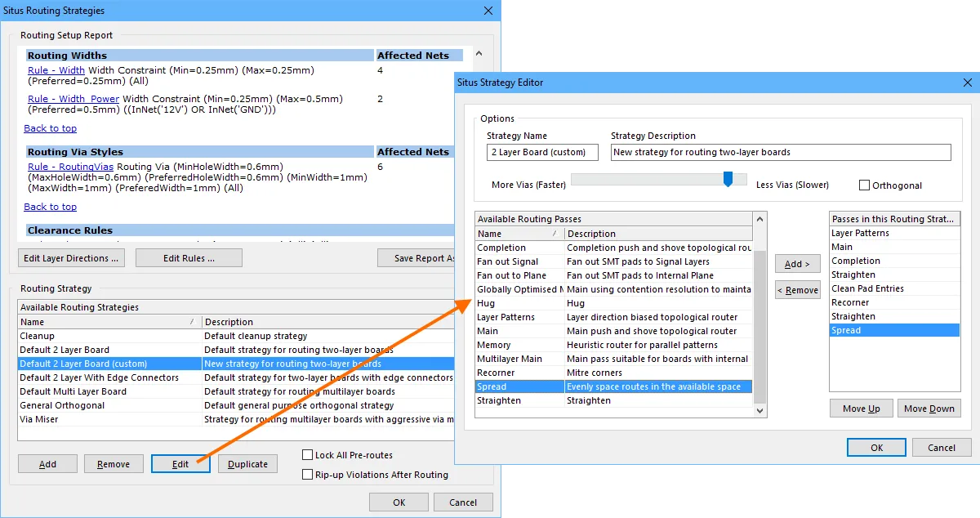Select Recorner in strategy passes list
The height and width of the screenshot is (518, 980).
click(x=895, y=302)
